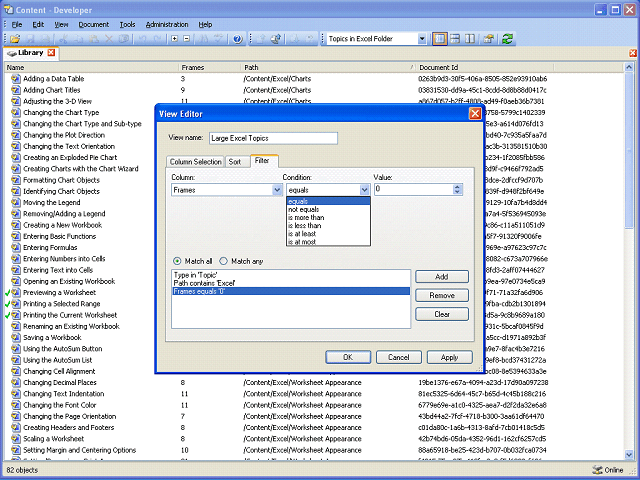Click topic icon beside Scaling a Worksheet
Screen dimensions: 640x480
16,439
